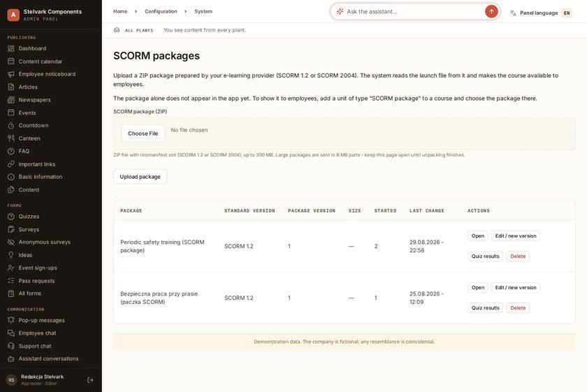Click the log out icon
This screenshot has height=392, width=587.
90,380
